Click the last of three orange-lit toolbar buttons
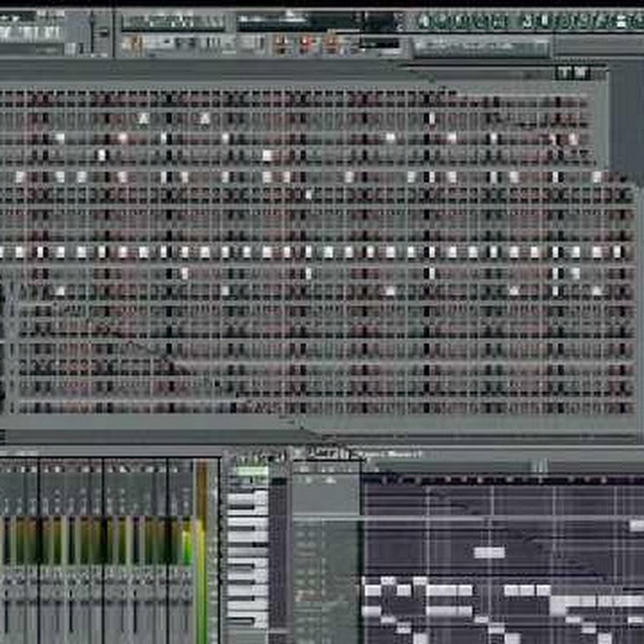Viewport: 644px width, 644px height. point(331,44)
